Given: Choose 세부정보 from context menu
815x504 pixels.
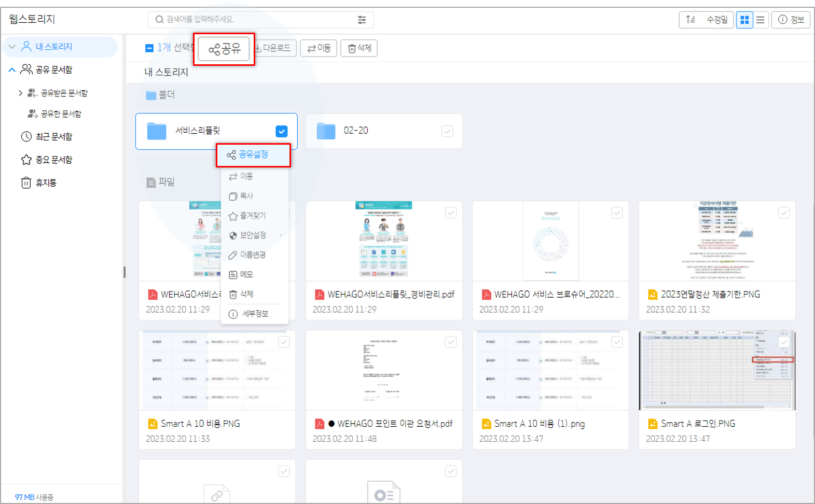Looking at the screenshot, I should pyautogui.click(x=255, y=314).
